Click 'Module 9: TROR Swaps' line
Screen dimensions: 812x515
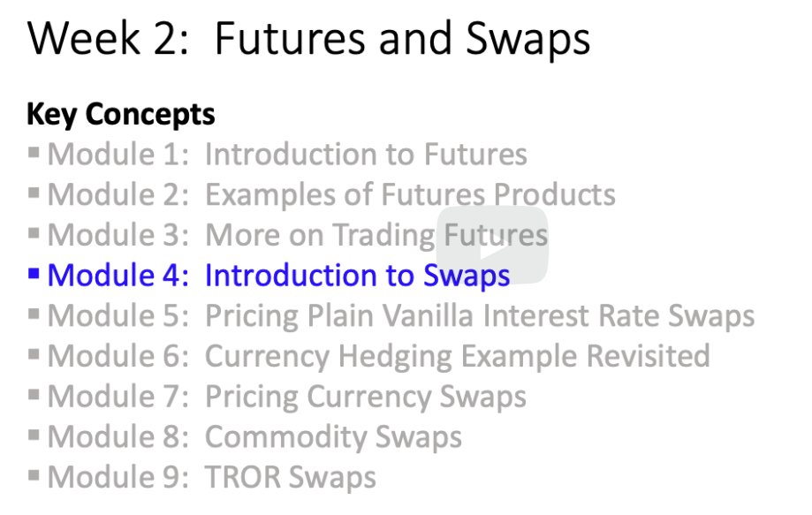[x=212, y=478]
